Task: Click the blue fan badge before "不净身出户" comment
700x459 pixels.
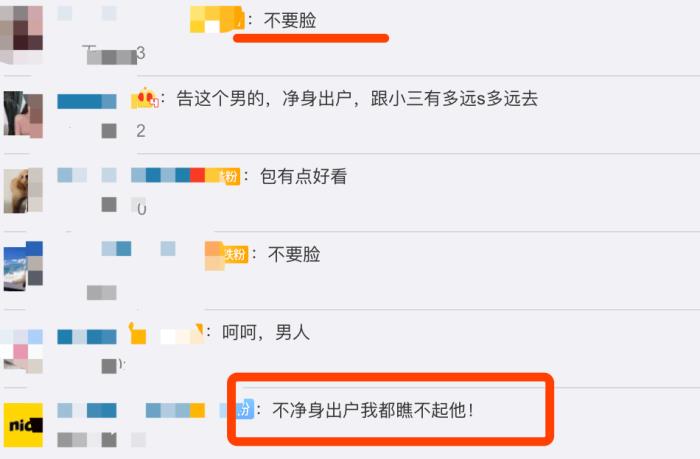Action: click(246, 409)
